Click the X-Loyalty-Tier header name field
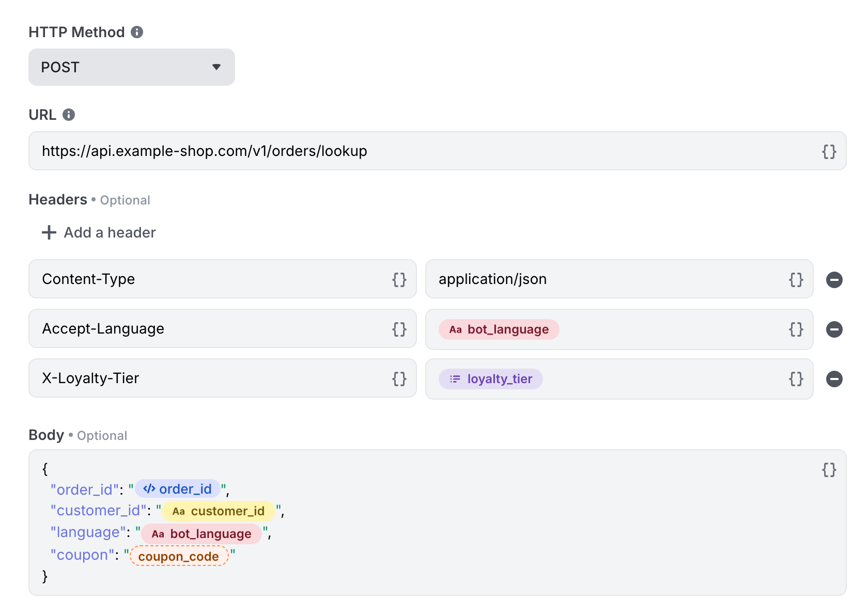The height and width of the screenshot is (600, 868). 223,378
